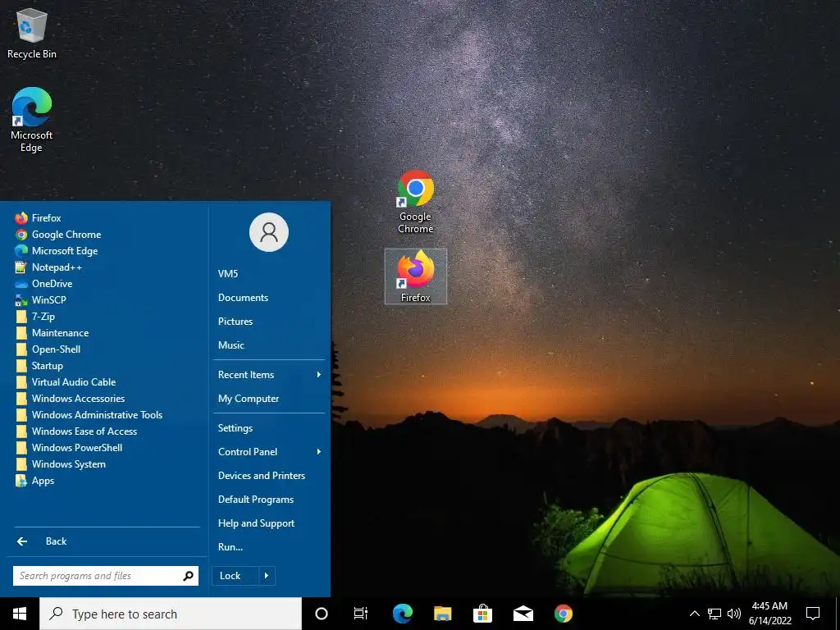This screenshot has height=630, width=840.
Task: Open Cortana circle icon on taskbar
Action: (x=322, y=614)
